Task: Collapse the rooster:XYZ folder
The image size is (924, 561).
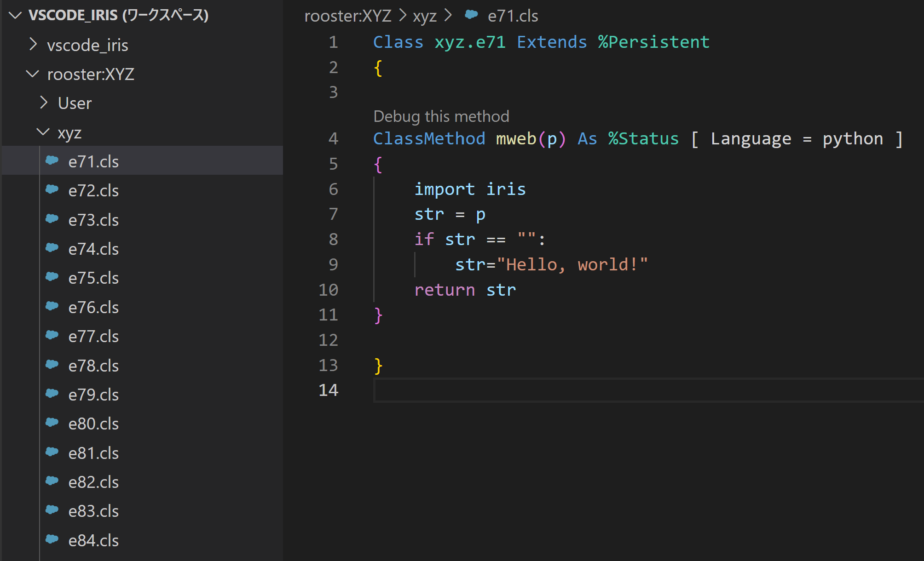Action: [33, 74]
